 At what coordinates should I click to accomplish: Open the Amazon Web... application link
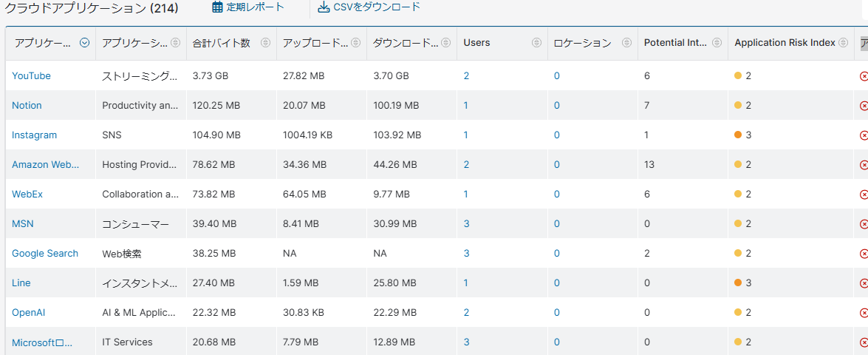[45, 164]
